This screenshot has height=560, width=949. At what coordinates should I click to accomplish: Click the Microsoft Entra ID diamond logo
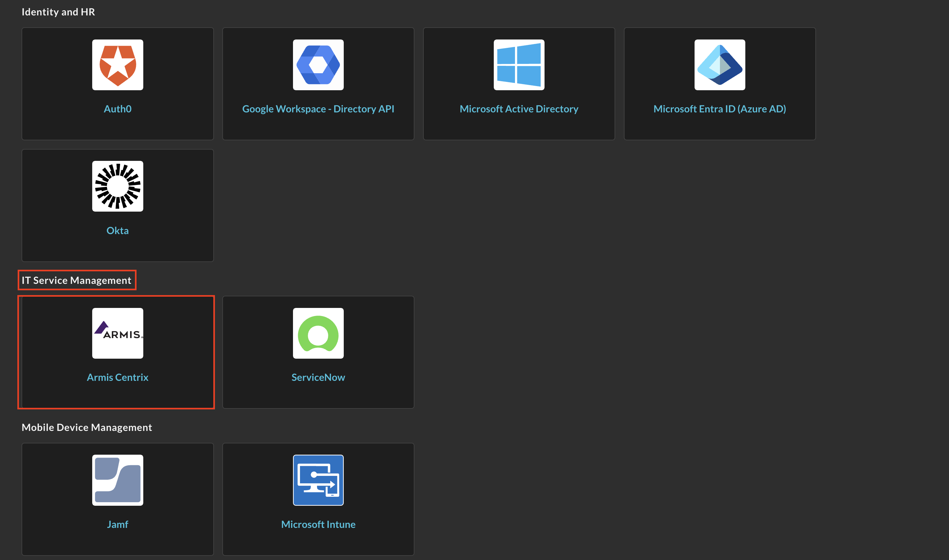(720, 65)
